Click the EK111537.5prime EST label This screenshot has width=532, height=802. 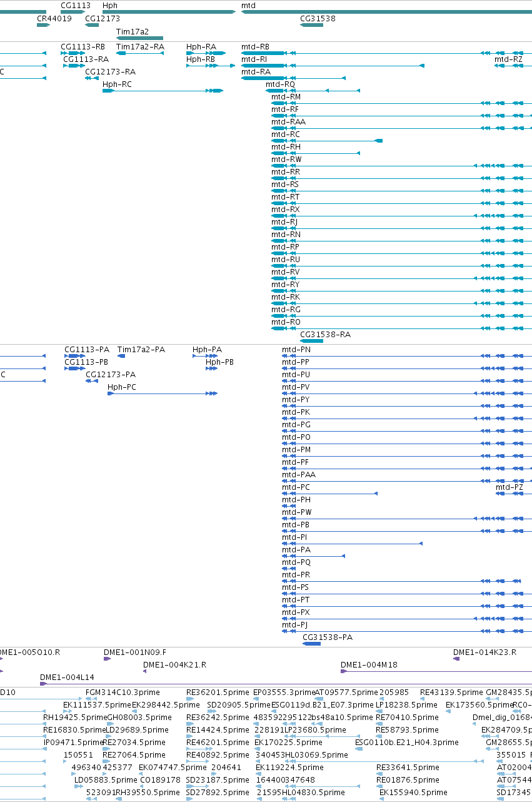coord(98,705)
